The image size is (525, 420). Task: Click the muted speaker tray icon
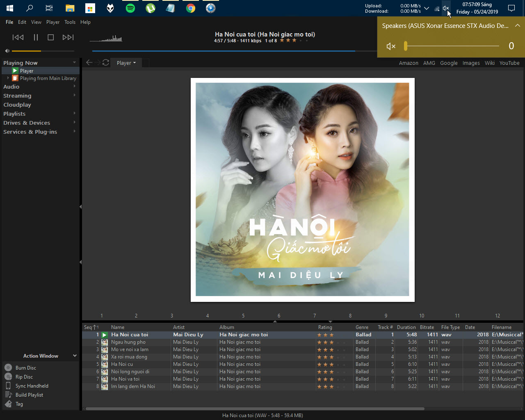pyautogui.click(x=446, y=8)
